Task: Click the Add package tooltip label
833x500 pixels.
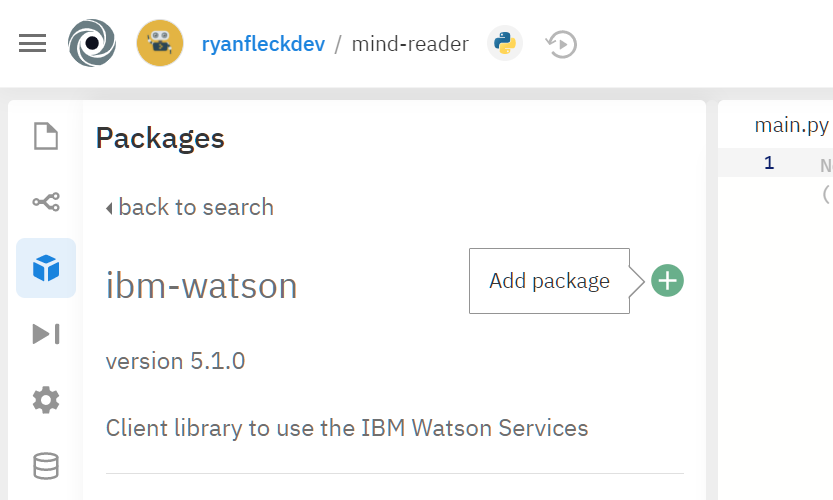Action: point(549,281)
